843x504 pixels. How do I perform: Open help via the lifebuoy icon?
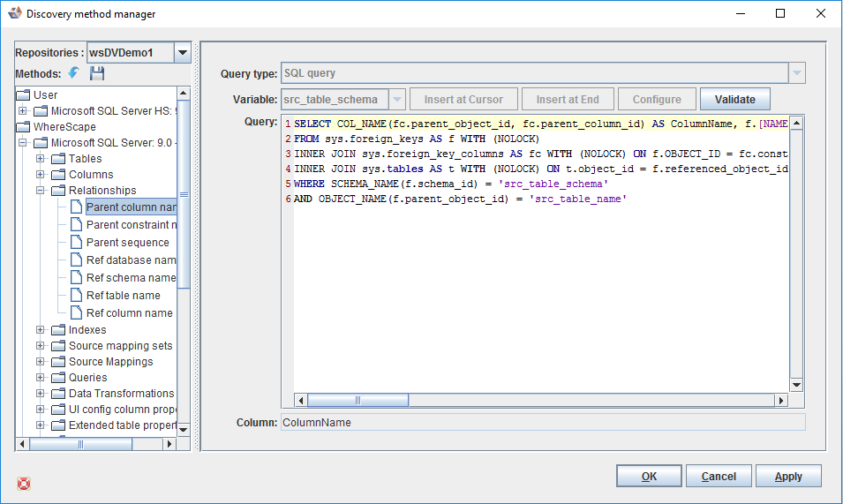coord(24,483)
